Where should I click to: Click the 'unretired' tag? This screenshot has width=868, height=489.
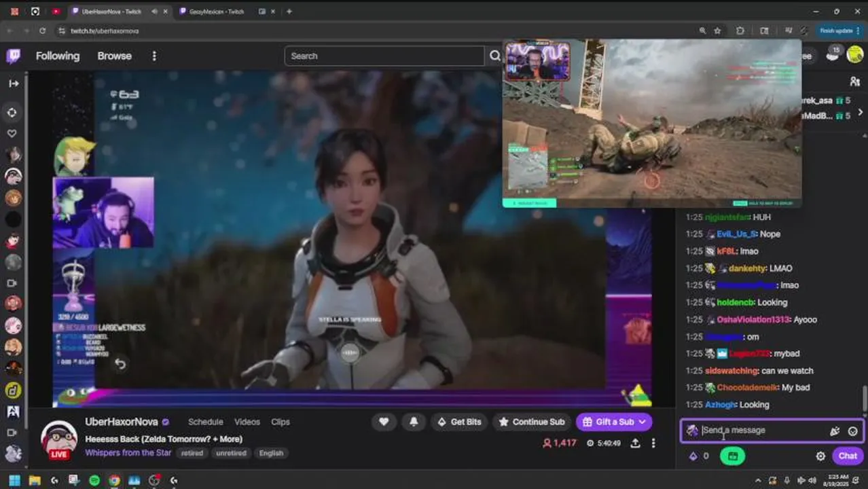click(232, 453)
